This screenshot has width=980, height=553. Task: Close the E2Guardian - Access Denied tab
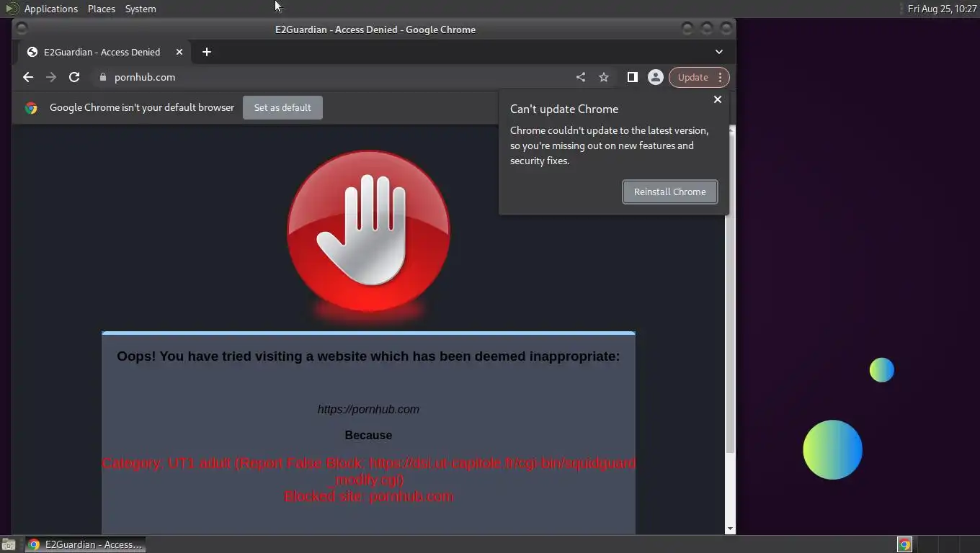point(179,52)
